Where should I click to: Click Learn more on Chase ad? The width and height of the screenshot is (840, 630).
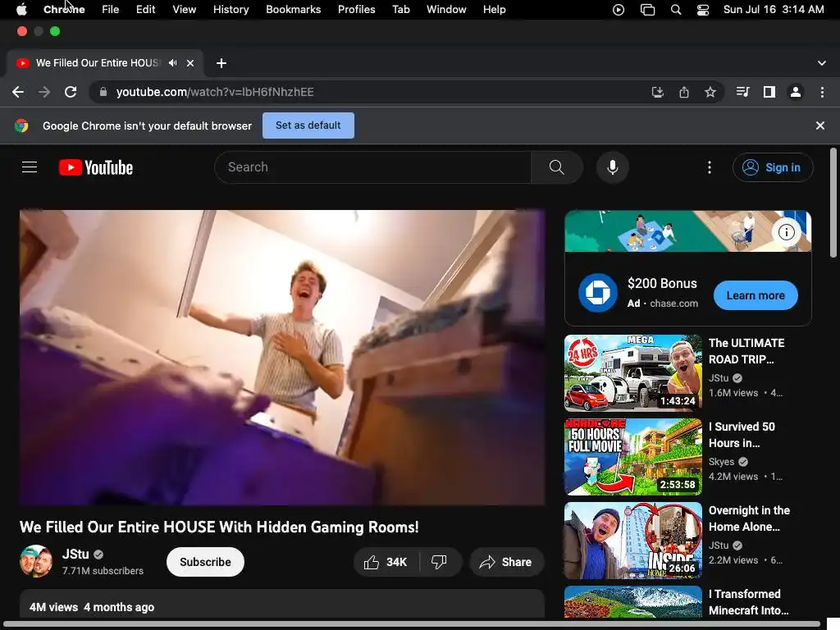click(756, 295)
